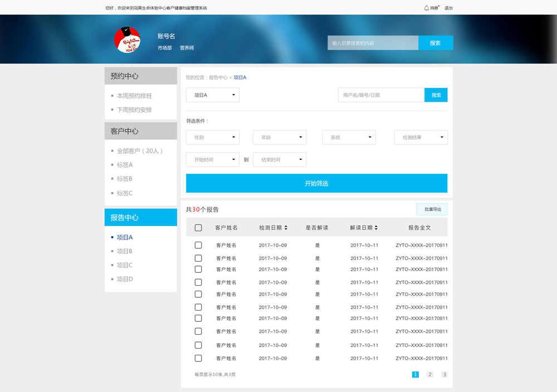Select 标签B in sidebar
The width and height of the screenshot is (557, 392).
(x=125, y=179)
